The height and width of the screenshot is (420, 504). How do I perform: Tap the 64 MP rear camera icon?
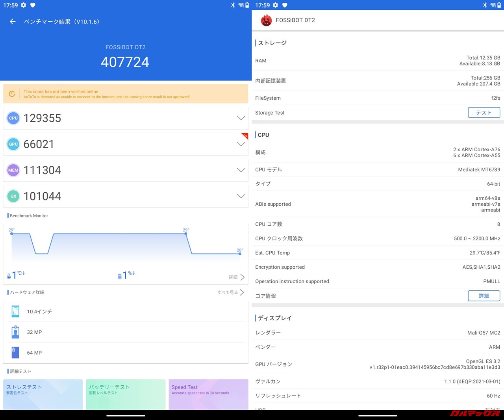click(x=15, y=353)
